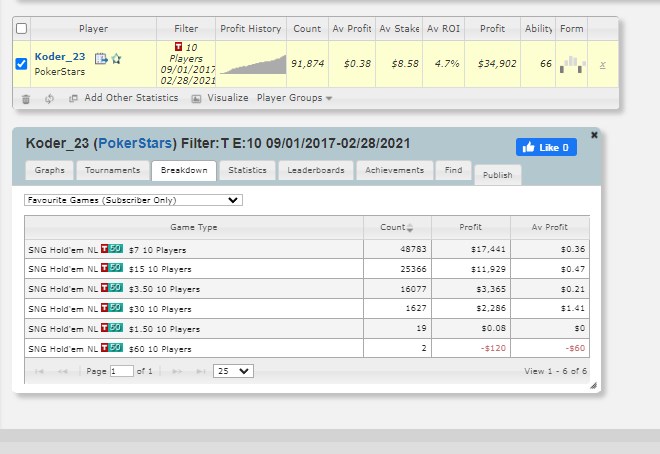
Task: Sort the breakdown table by Count
Action: pyautogui.click(x=397, y=227)
